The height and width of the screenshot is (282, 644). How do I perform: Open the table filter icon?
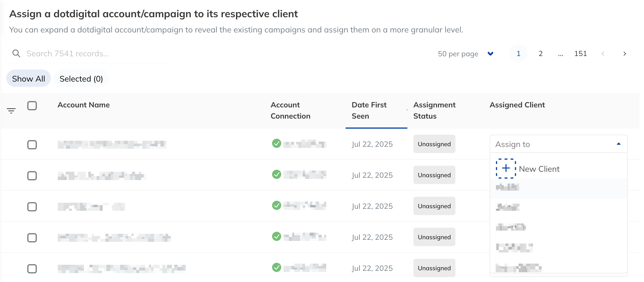(x=11, y=111)
